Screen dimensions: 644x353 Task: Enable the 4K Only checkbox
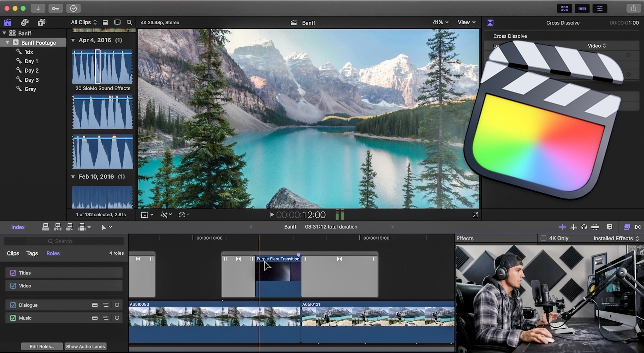click(543, 238)
